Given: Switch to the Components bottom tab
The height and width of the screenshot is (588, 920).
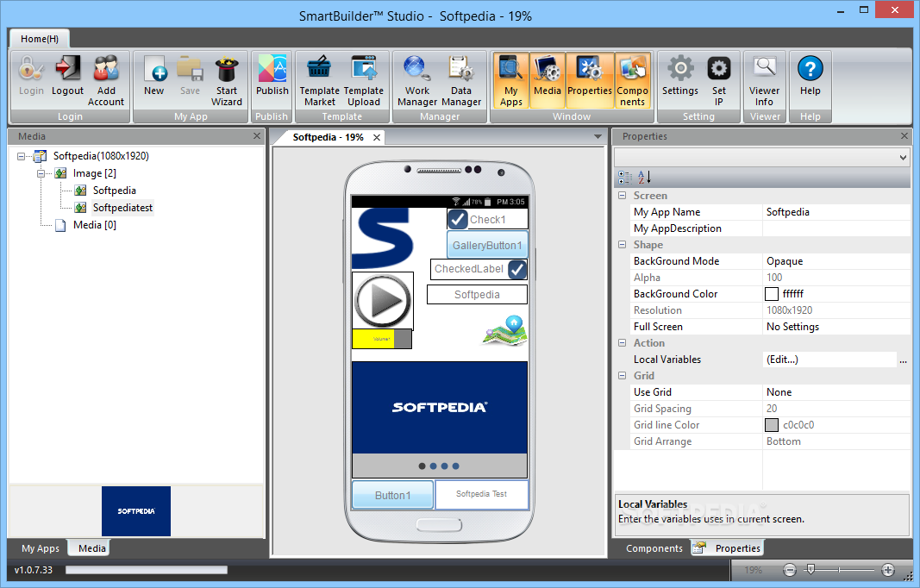Looking at the screenshot, I should (x=654, y=548).
